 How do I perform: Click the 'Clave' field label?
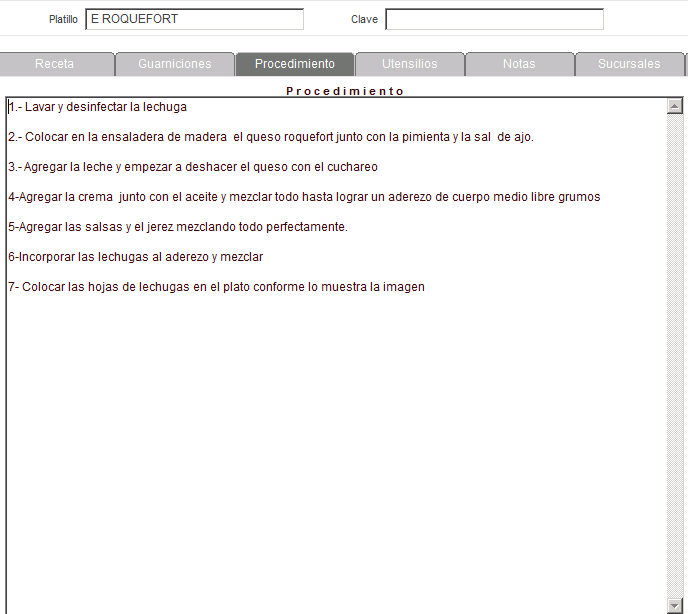click(364, 20)
